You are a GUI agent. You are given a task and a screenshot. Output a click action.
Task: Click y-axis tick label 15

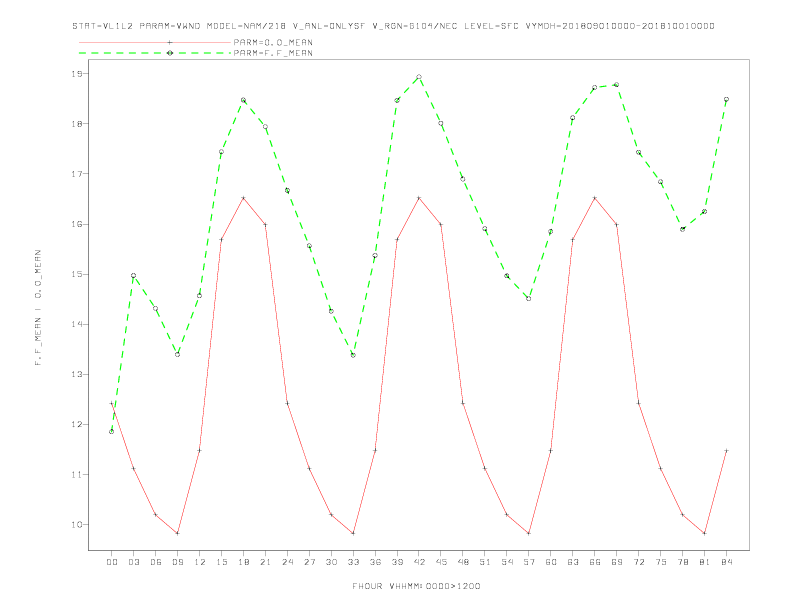coord(76,274)
